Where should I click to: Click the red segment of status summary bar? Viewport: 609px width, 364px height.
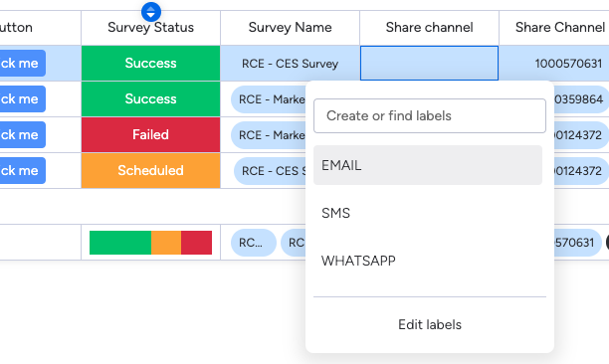coord(196,243)
